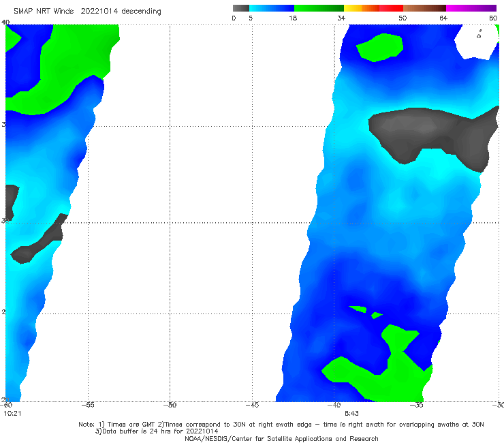
Task: Click the longitude label '-35'
Action: click(x=417, y=405)
